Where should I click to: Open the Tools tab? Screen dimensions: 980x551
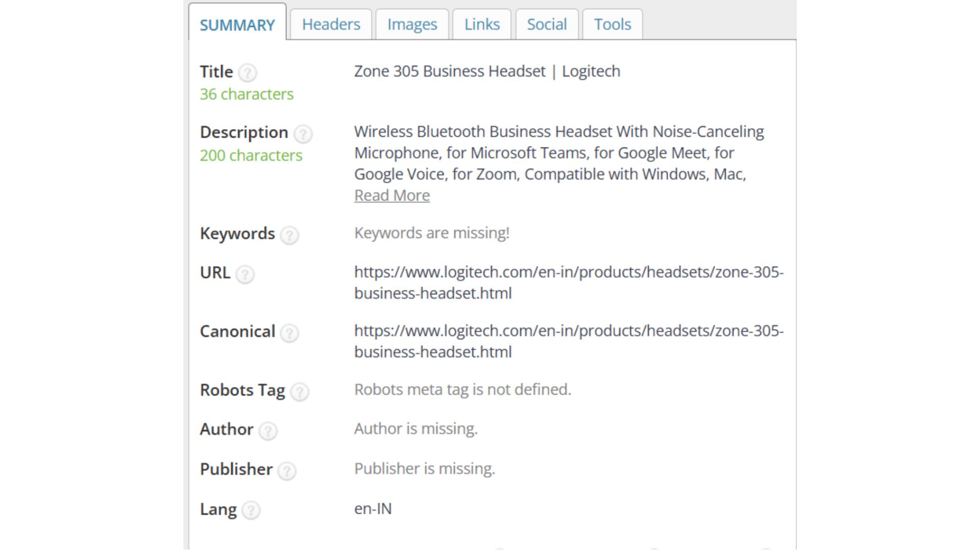(612, 24)
